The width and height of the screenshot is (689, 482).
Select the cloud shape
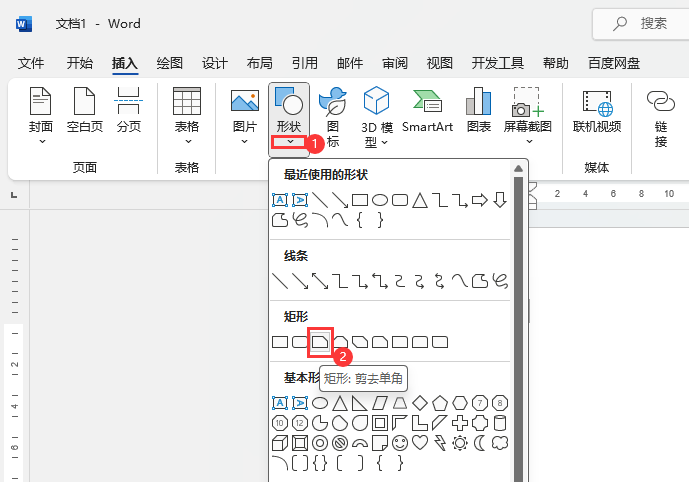point(500,443)
